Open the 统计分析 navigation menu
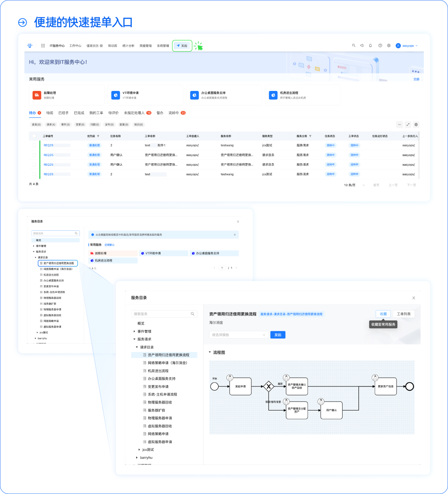Image resolution: width=448 pixels, height=494 pixels. pos(129,46)
